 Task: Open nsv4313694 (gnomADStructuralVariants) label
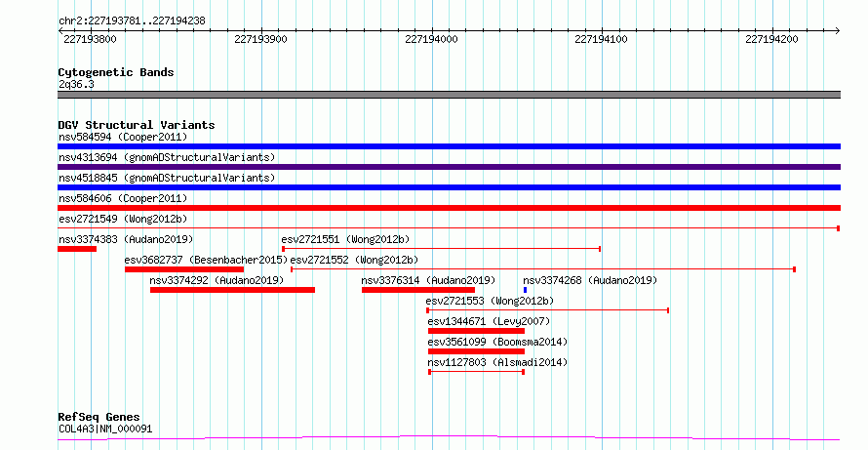(167, 157)
